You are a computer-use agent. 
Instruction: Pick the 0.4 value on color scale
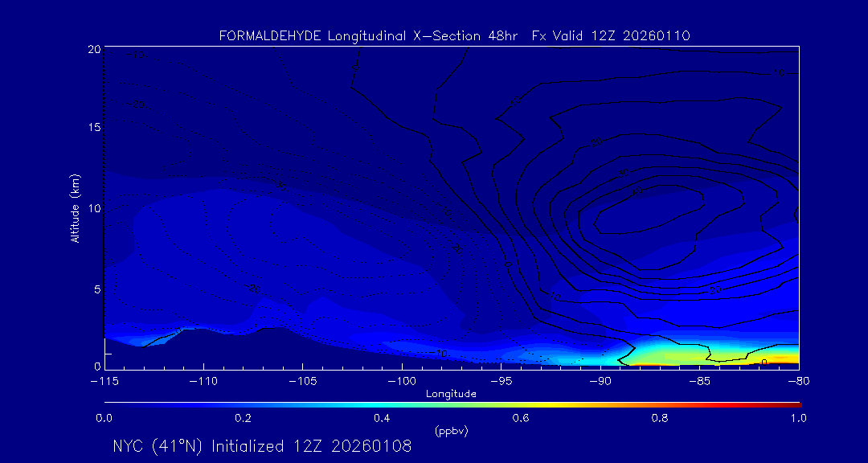pos(382,418)
